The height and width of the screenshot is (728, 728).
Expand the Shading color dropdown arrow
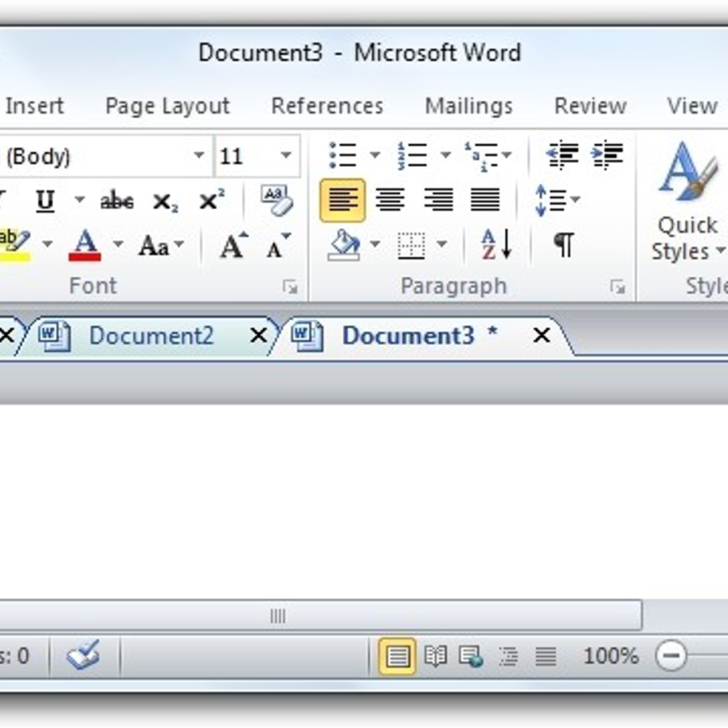375,245
